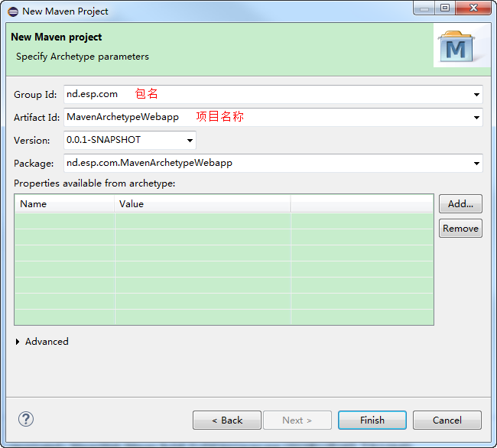Click the Name column header
Screen dimensions: 497x448
(x=65, y=203)
